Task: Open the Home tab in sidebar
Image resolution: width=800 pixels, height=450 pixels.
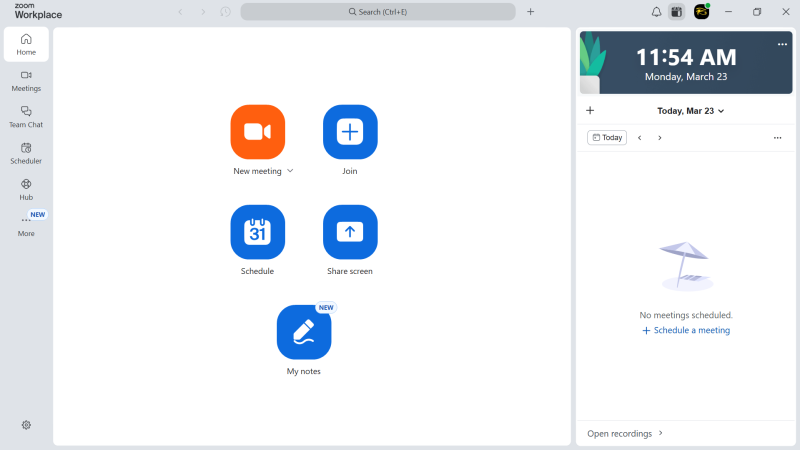Action: pyautogui.click(x=26, y=44)
